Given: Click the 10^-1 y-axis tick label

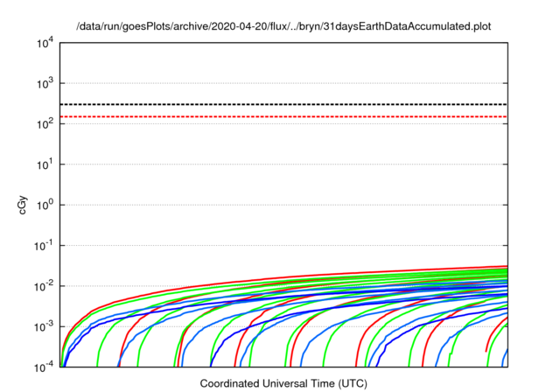Looking at the screenshot, I should (x=44, y=246).
